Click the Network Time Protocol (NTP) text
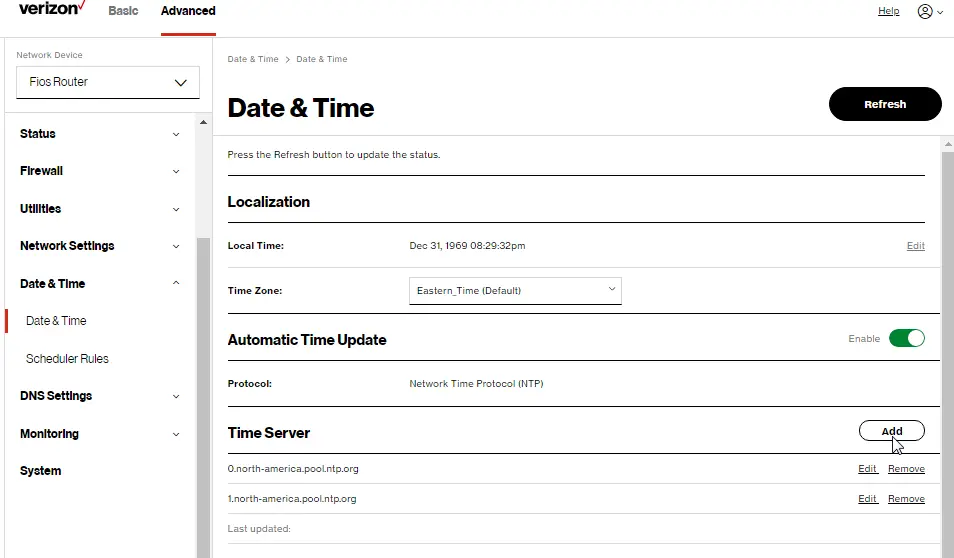This screenshot has height=558, width=954. point(476,384)
